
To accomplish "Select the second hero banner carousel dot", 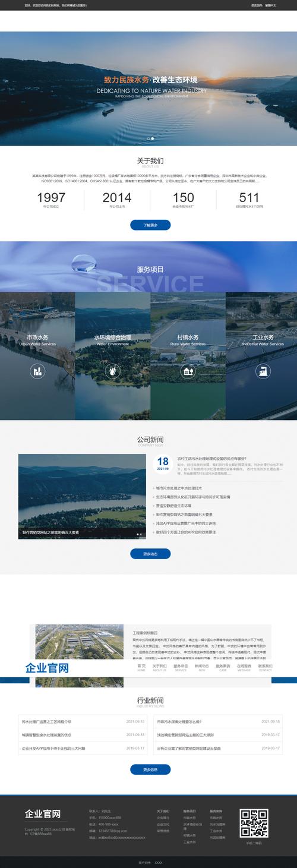I will tap(153, 138).
